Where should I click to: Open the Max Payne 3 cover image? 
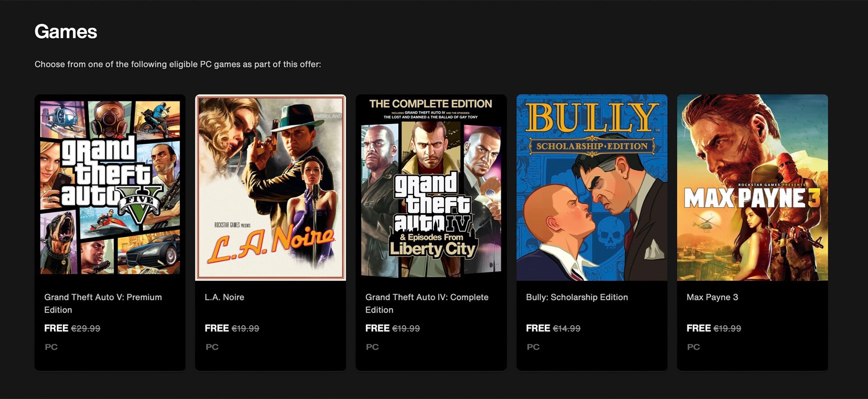[752, 187]
